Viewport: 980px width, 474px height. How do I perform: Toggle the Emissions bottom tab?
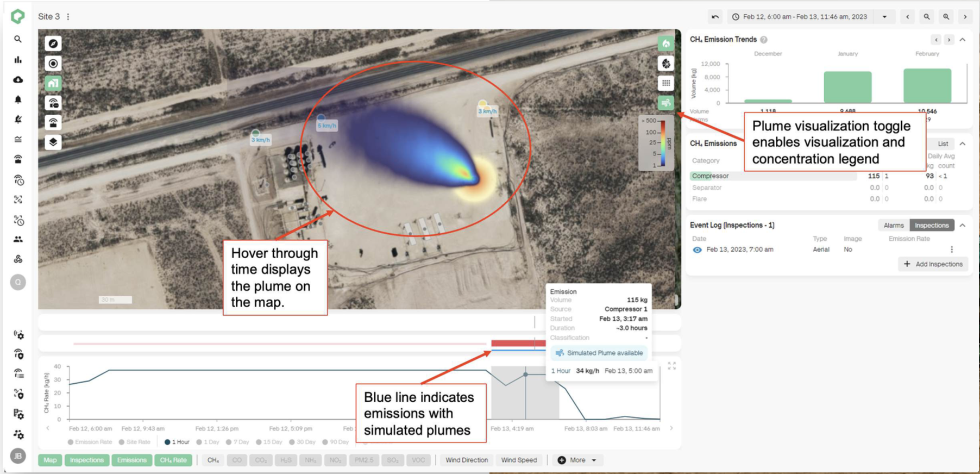pyautogui.click(x=132, y=460)
